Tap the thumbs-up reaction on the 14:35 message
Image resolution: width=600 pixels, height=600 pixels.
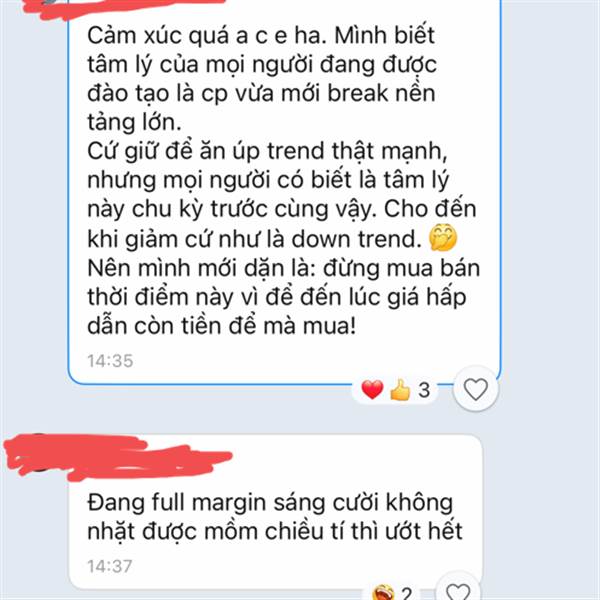click(x=399, y=390)
